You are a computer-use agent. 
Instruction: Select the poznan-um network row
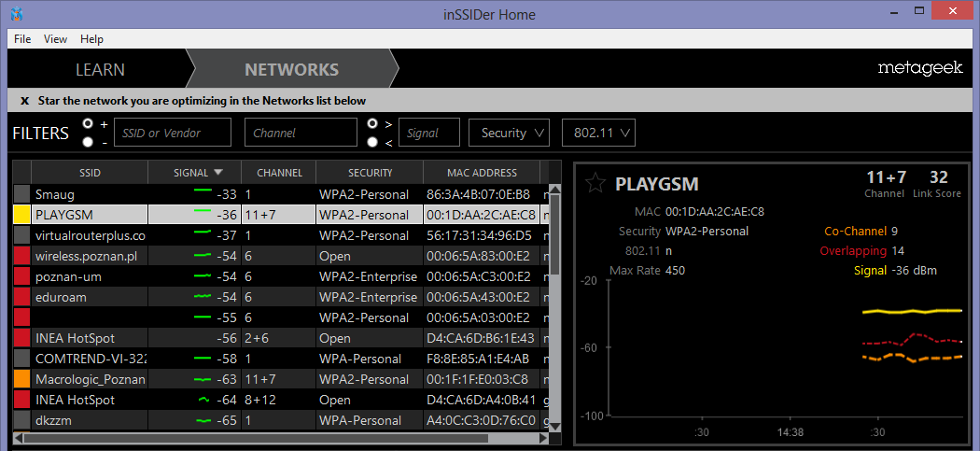pos(281,276)
